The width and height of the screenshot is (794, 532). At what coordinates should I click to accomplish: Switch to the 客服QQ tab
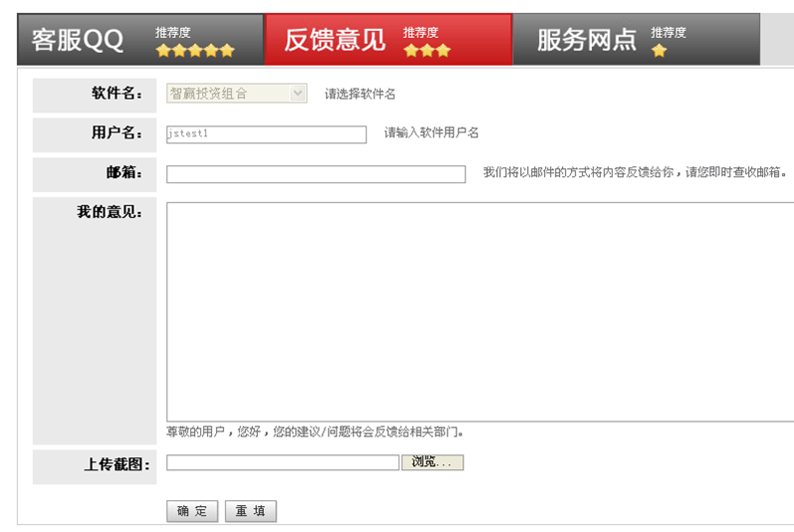[x=140, y=40]
